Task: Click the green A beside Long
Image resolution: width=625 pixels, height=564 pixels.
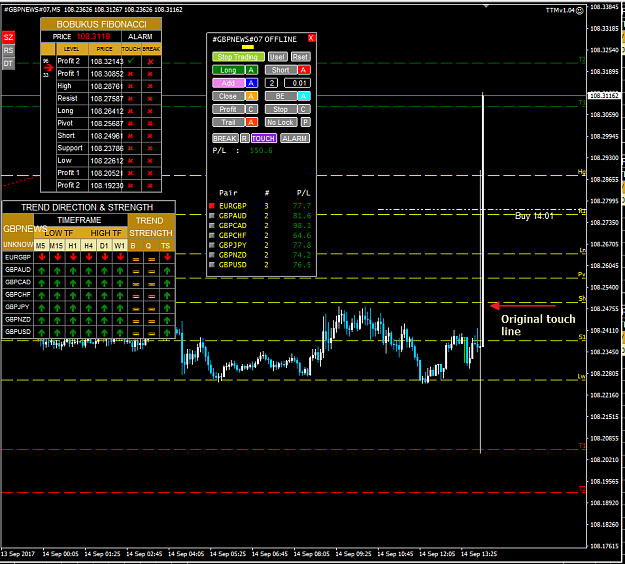Action: click(251, 70)
